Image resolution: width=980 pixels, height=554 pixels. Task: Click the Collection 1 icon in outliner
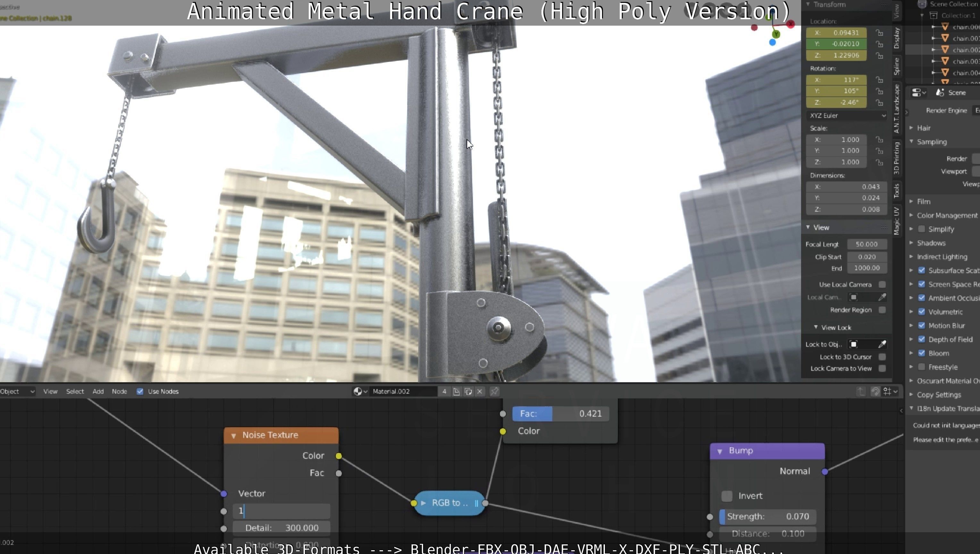click(933, 15)
